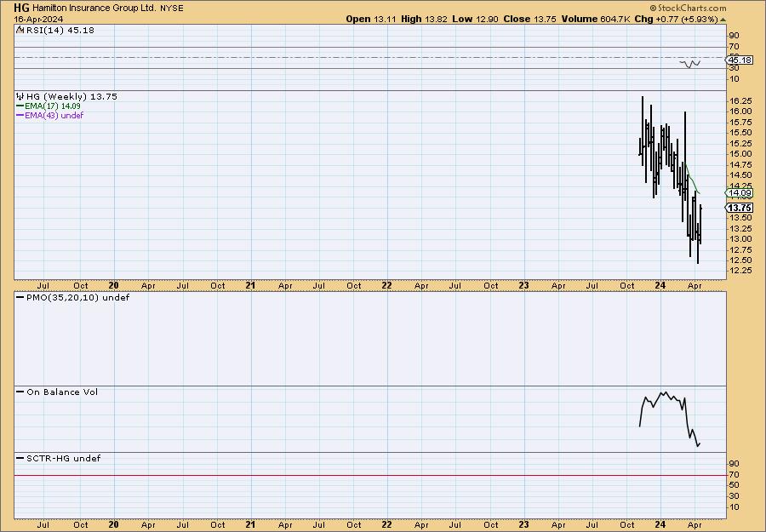Click the 15.50 price axis label
Screen dimensions: 766x532
pos(740,133)
